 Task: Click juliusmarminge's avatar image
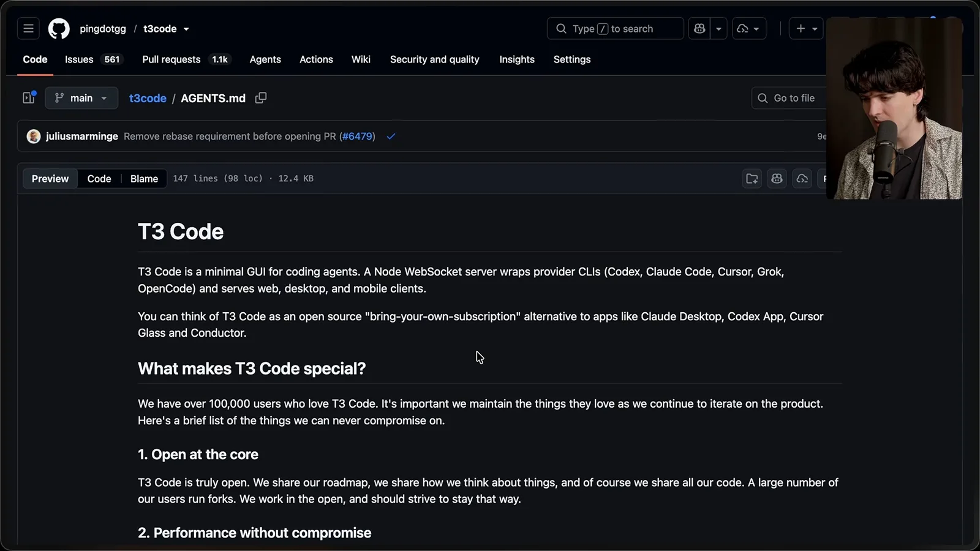(x=34, y=137)
